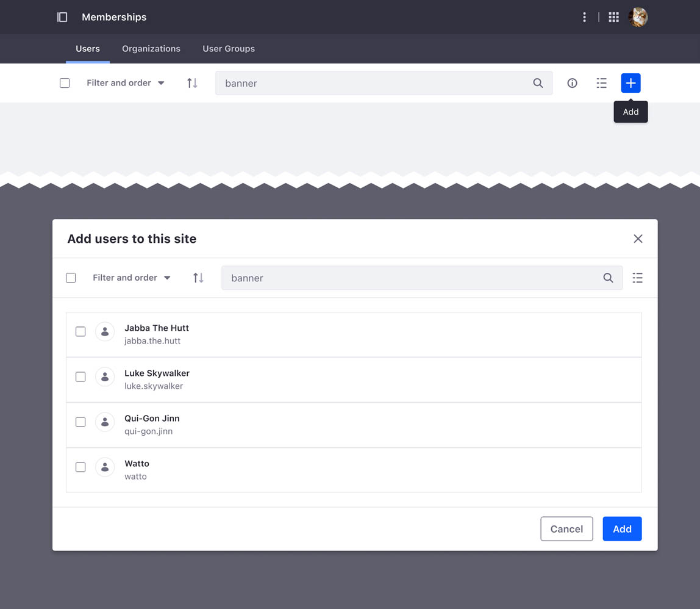
Task: Open the modal's display style selector
Action: tap(637, 278)
